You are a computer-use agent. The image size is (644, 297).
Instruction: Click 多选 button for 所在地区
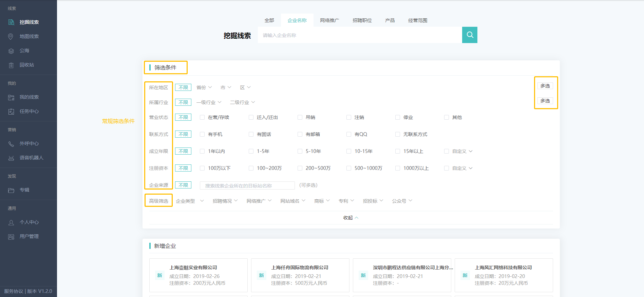pyautogui.click(x=545, y=86)
